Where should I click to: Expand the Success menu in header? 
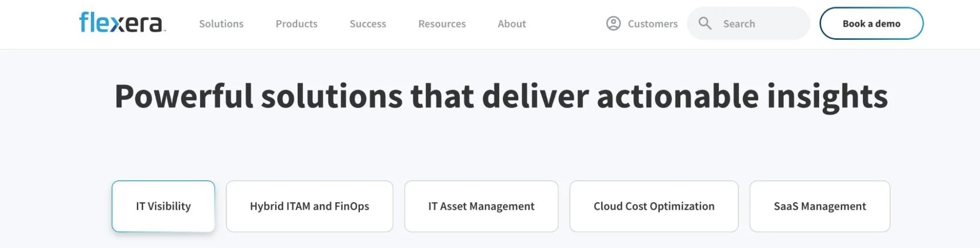[368, 24]
